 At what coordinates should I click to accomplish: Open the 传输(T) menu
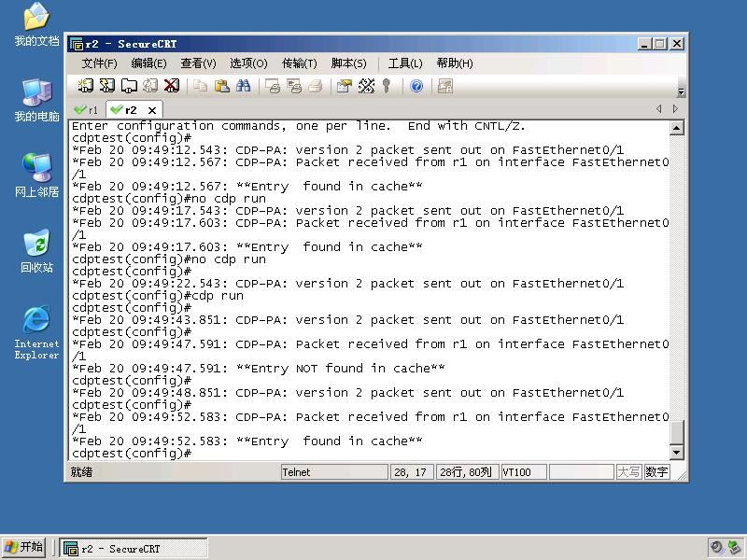(299, 63)
